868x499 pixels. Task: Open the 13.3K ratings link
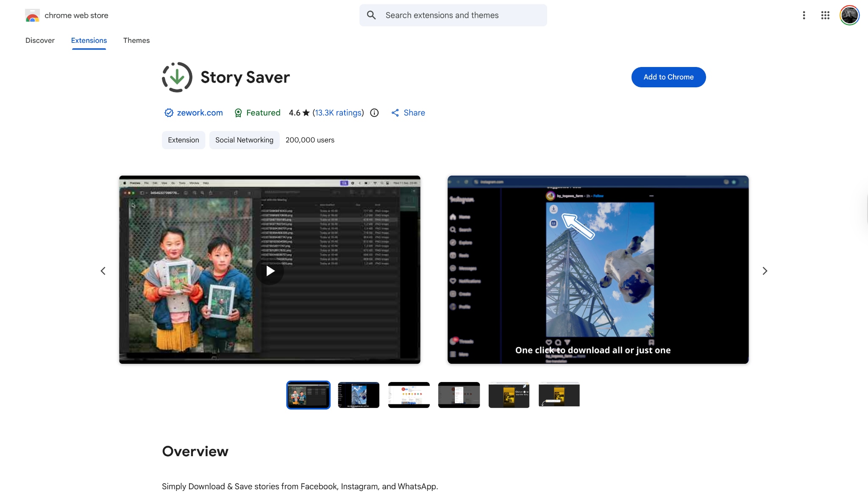point(338,113)
